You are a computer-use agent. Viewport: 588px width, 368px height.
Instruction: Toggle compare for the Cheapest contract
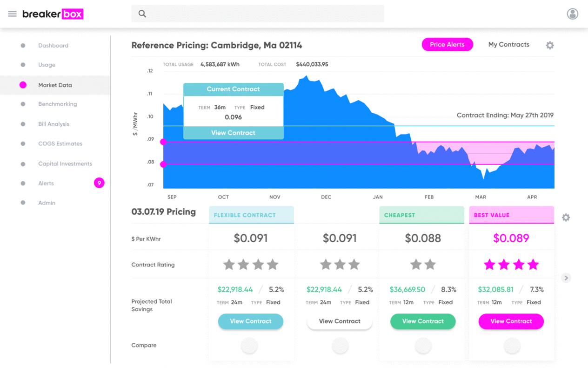pos(423,346)
